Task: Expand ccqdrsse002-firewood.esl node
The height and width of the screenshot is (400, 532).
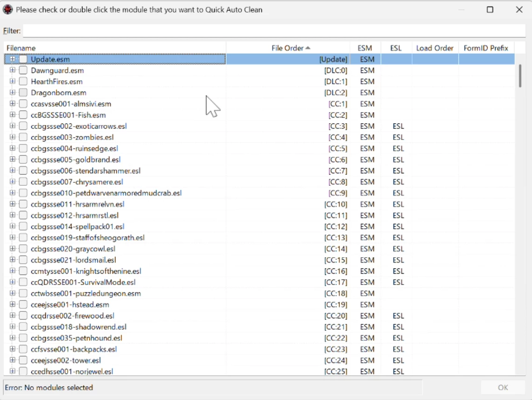Action: point(13,316)
